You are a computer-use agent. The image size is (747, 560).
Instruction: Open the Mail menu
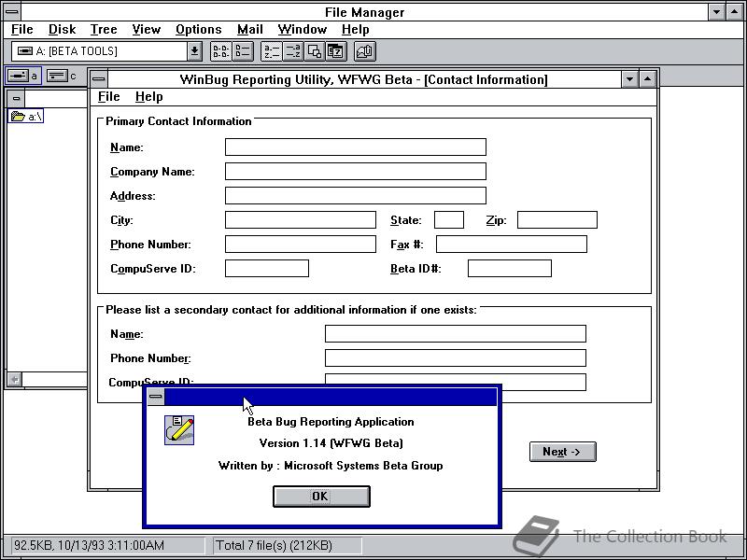[250, 30]
